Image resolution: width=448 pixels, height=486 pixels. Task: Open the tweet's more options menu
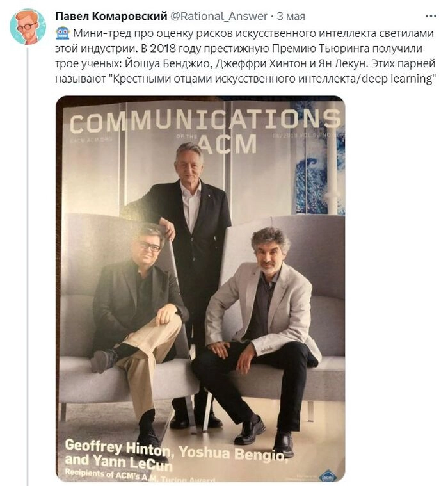[x=429, y=15]
